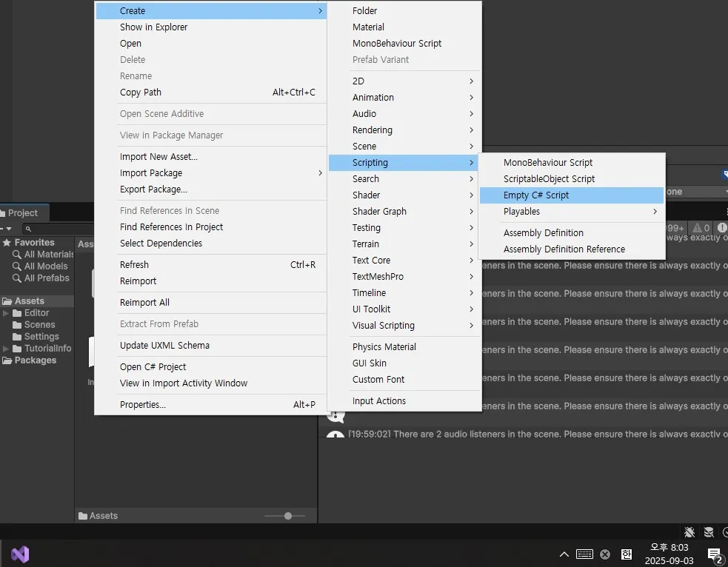This screenshot has height=567, width=728.
Task: Open the Project tab
Action: click(x=22, y=213)
